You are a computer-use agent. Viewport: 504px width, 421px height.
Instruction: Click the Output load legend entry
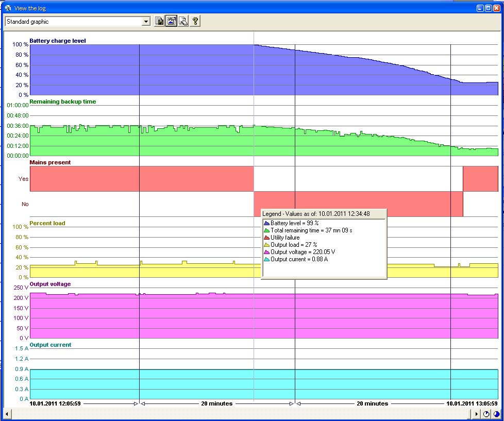click(293, 245)
